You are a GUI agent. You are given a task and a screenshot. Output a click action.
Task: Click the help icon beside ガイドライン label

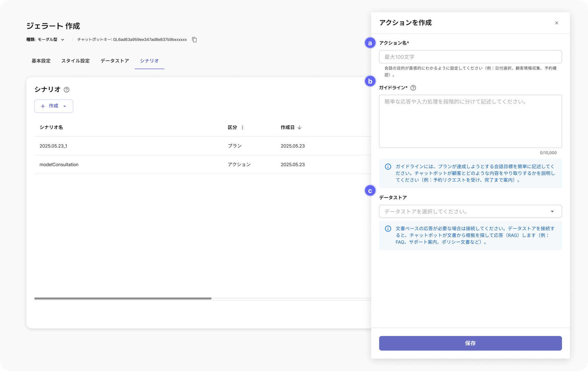click(x=413, y=88)
